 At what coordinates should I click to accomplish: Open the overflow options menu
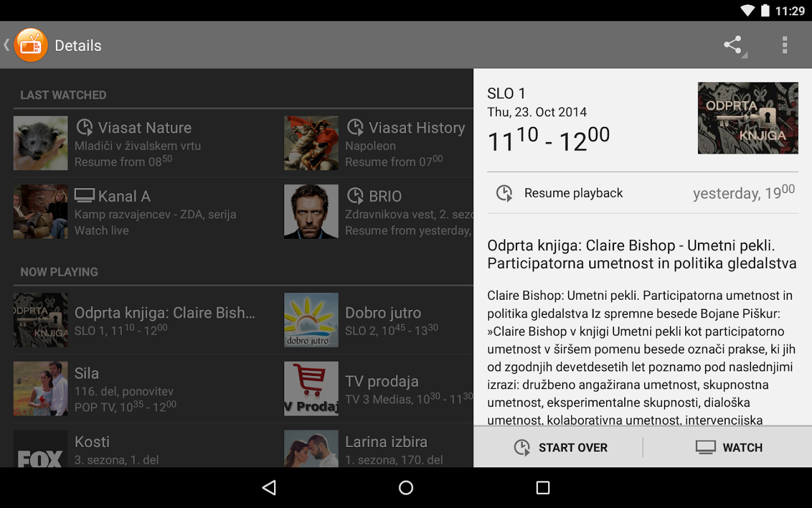pos(785,45)
